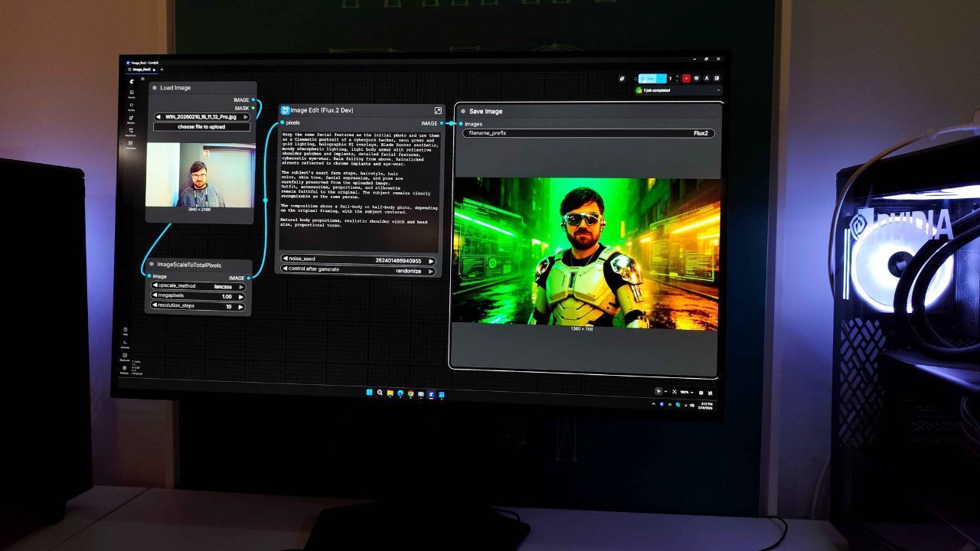Select the Image_flux2 workflow tab
The height and width of the screenshot is (551, 980).
pyautogui.click(x=142, y=70)
